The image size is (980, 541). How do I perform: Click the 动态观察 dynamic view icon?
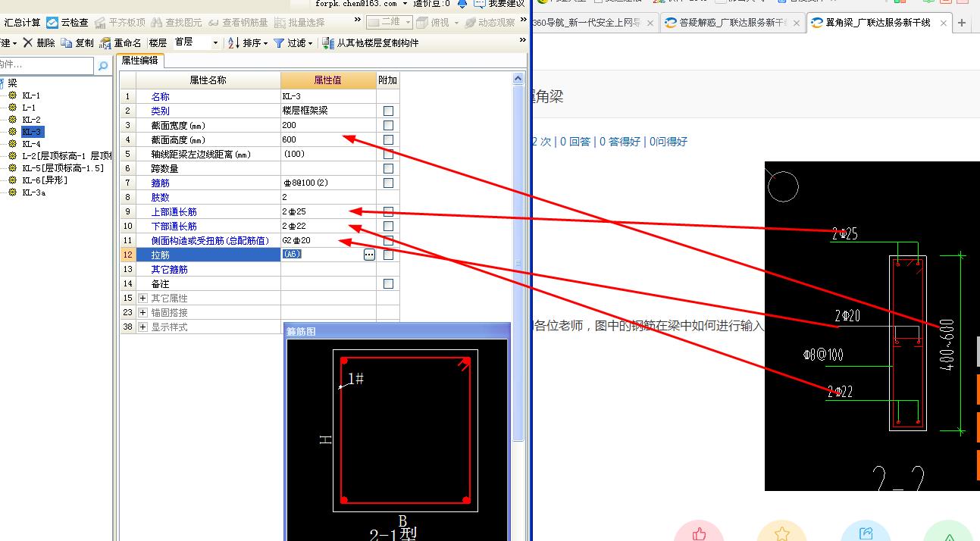coord(470,23)
